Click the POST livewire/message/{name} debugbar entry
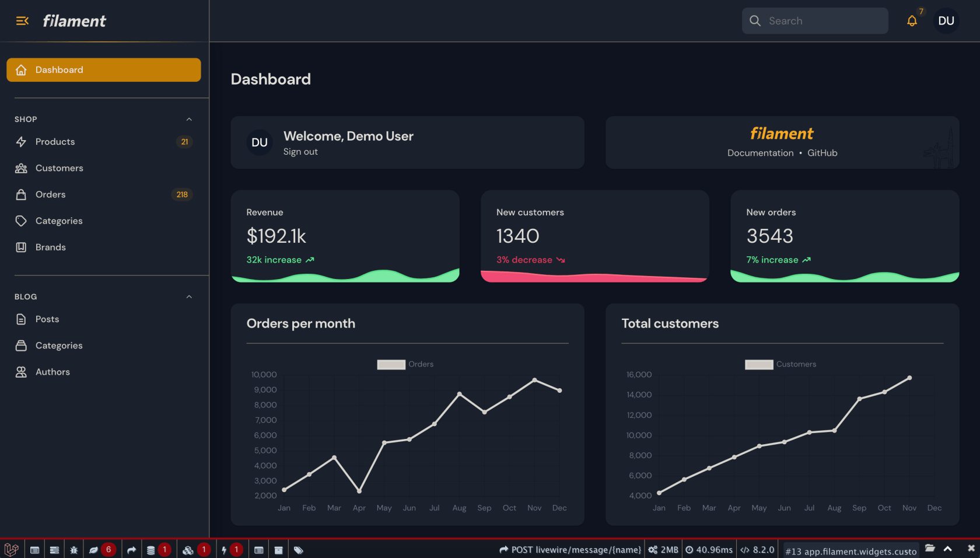The image size is (980, 558). 570,550
